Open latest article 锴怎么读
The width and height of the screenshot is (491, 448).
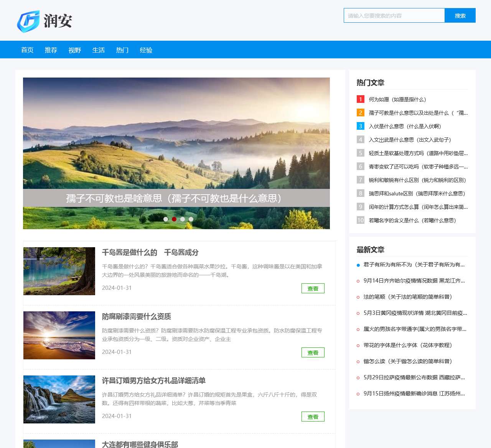[x=408, y=361]
